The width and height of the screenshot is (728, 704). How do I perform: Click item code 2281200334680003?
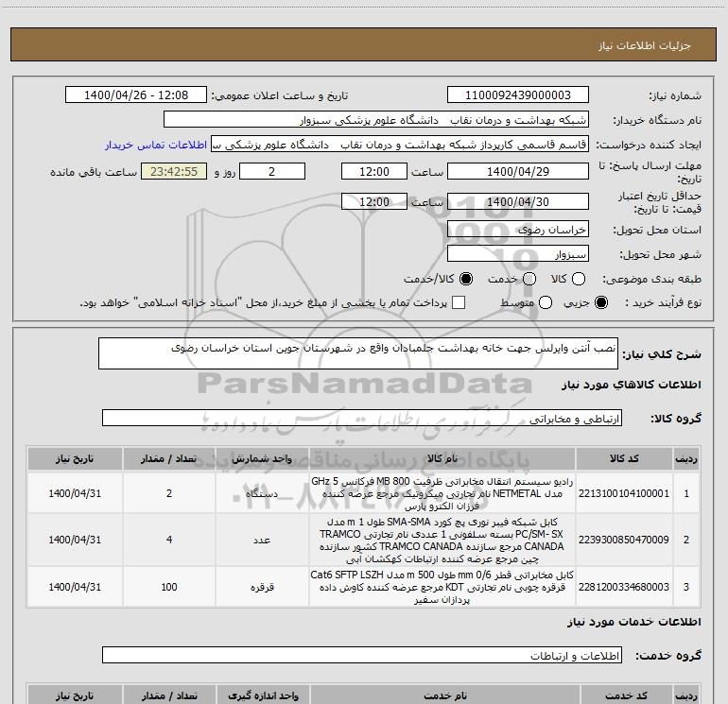point(624,587)
